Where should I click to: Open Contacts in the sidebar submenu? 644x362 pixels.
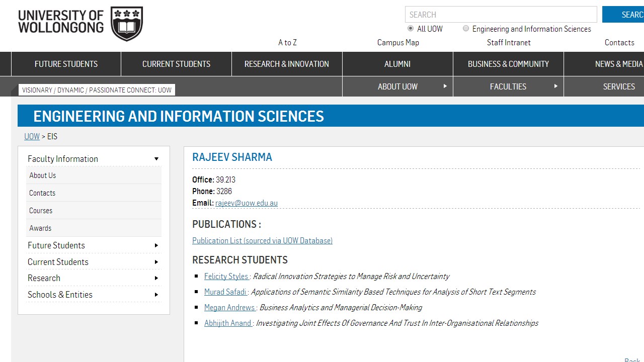(94, 193)
